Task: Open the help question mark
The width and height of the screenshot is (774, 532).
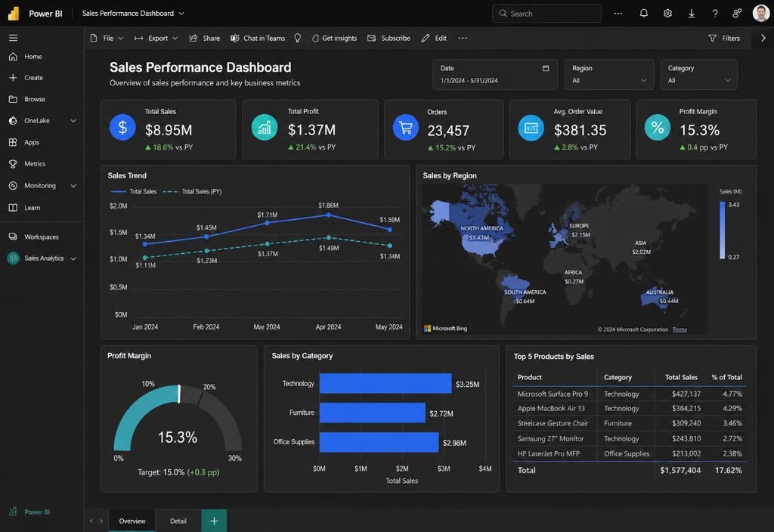Action: [x=715, y=14]
